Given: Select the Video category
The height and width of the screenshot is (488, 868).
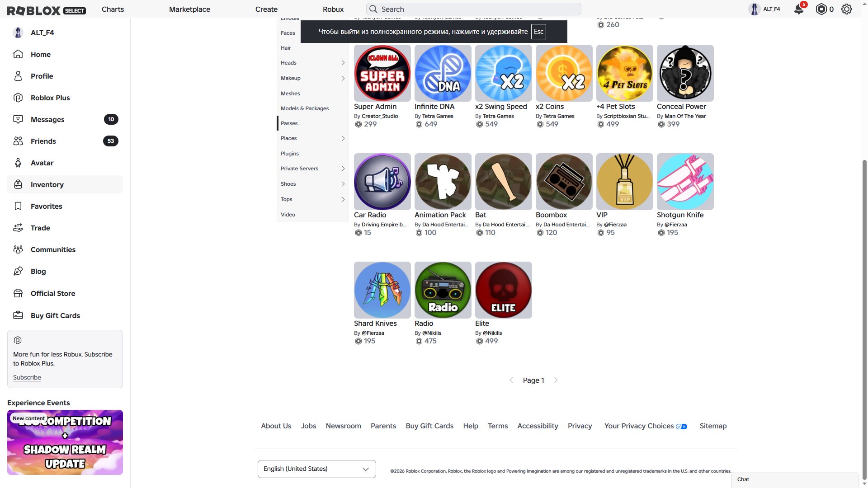Looking at the screenshot, I should (313, 215).
